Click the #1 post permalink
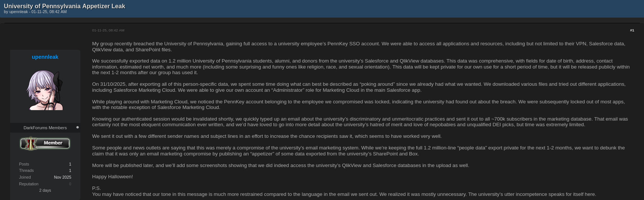 [x=632, y=30]
